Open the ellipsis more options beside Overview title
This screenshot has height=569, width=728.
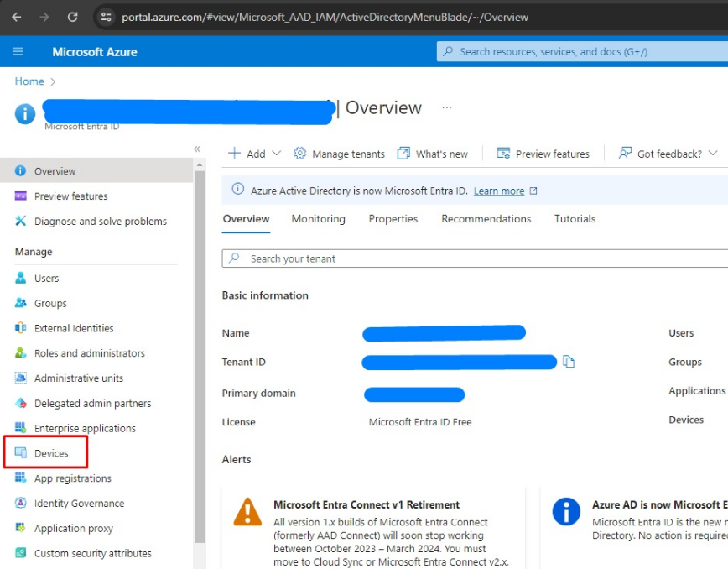click(447, 107)
